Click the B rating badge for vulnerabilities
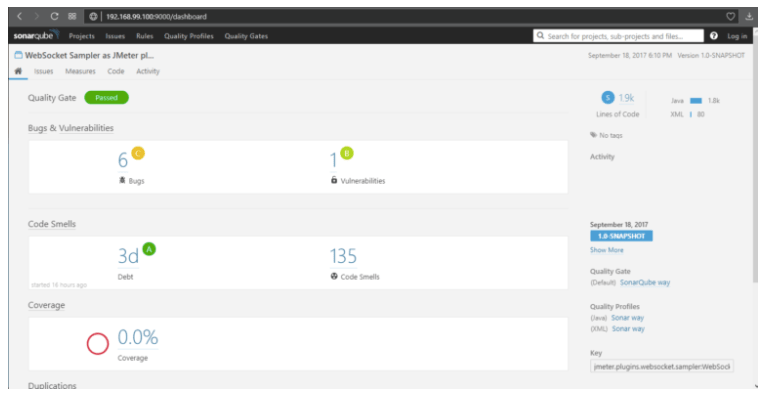This screenshot has height=398, width=771. 347,153
